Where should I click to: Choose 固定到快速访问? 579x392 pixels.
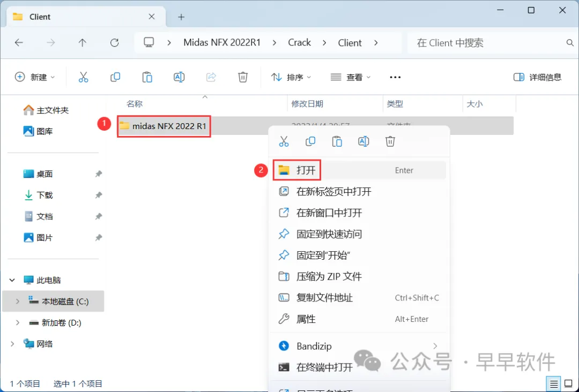pos(359,234)
